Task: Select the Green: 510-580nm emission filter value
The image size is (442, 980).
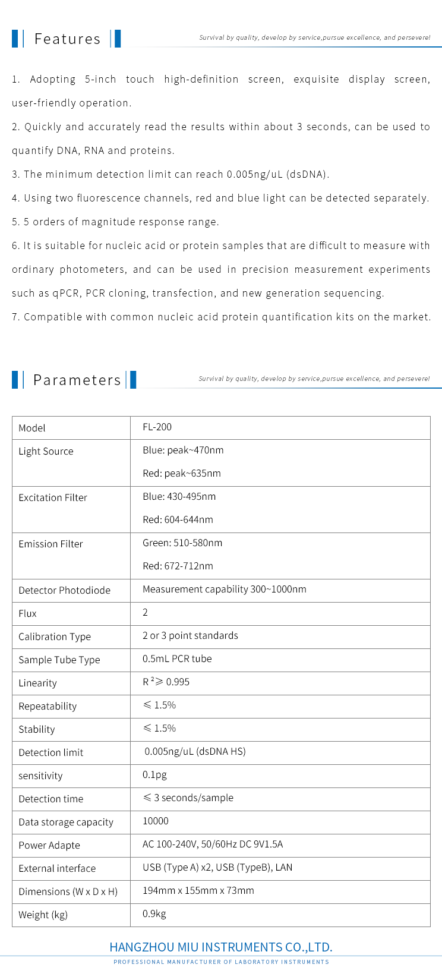Action: tap(182, 543)
